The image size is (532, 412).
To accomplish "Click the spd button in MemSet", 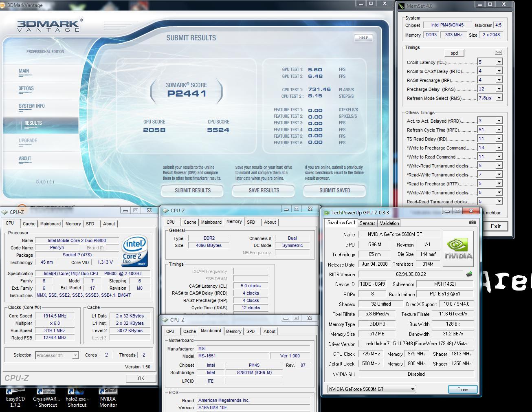I will click(x=454, y=53).
